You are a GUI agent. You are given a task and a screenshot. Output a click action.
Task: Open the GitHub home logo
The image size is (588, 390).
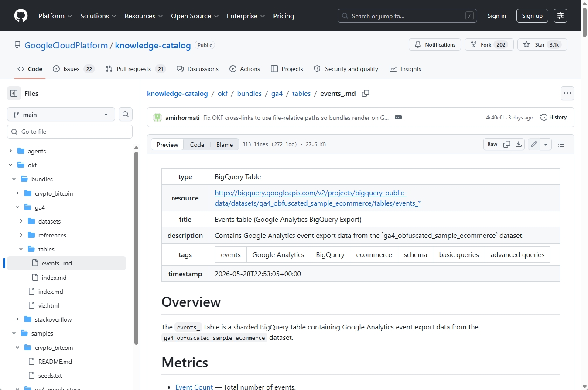pyautogui.click(x=21, y=16)
